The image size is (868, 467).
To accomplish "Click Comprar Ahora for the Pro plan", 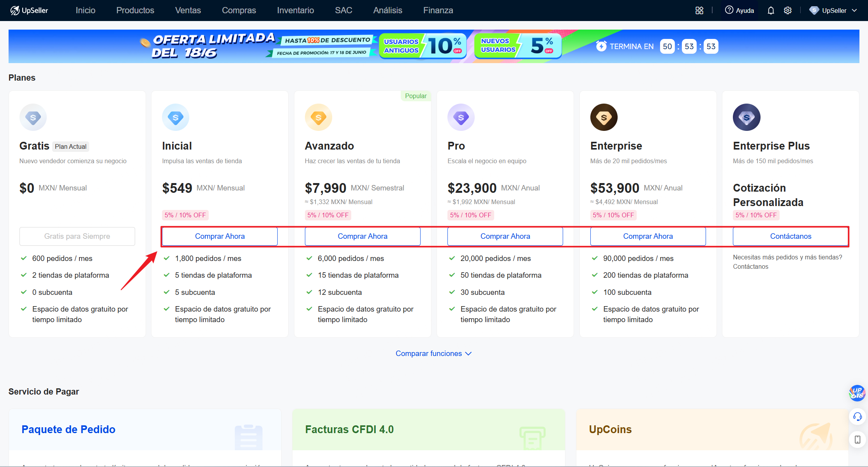I will pyautogui.click(x=505, y=236).
